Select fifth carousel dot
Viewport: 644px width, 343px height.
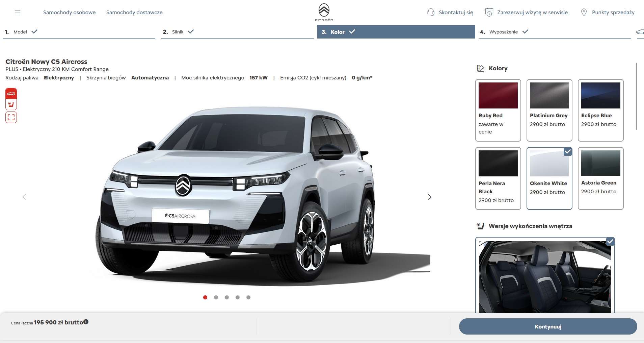248,297
